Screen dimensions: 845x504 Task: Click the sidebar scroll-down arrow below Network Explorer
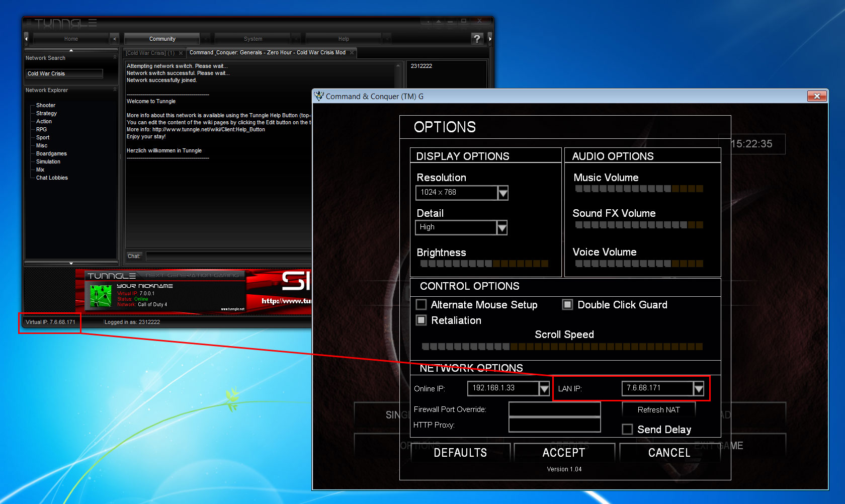tap(71, 263)
